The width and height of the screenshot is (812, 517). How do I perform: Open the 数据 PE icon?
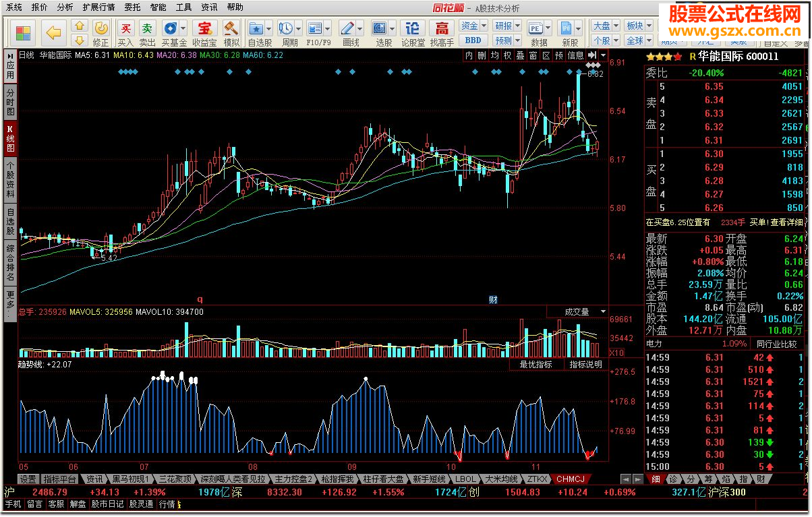coord(535,28)
